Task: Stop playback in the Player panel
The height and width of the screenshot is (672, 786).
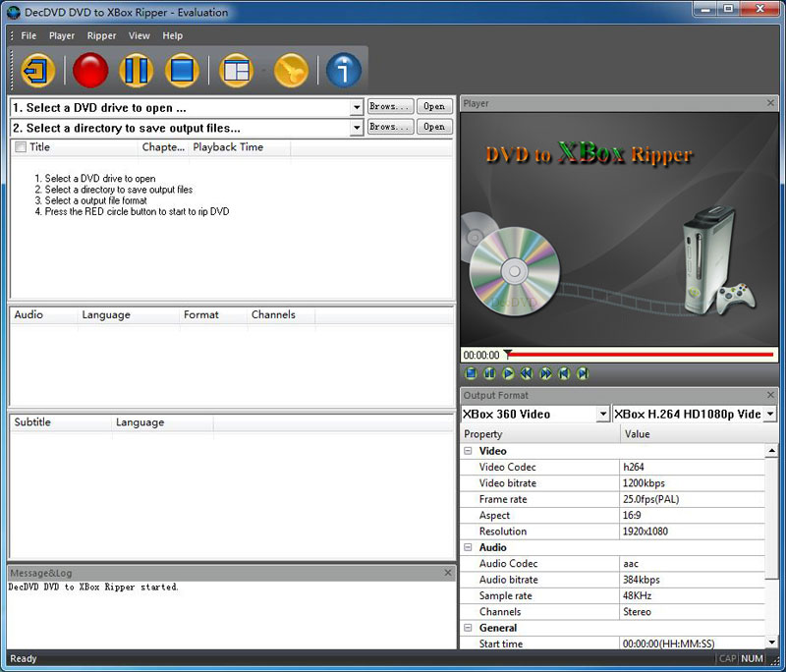Action: (471, 373)
